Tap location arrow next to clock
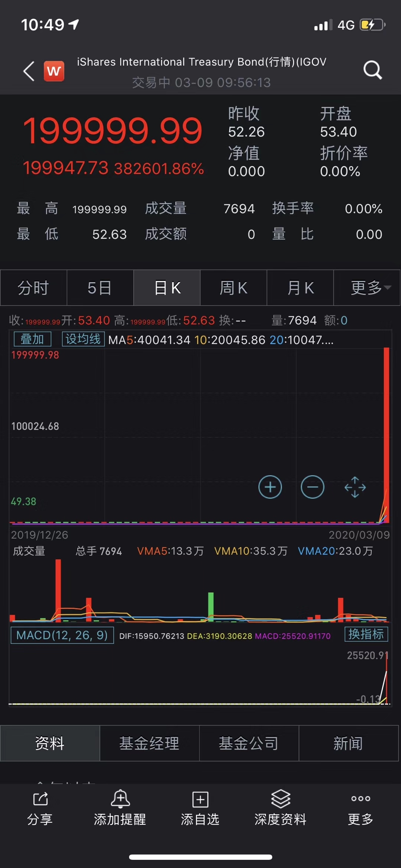Screen dimensions: 401x868 tap(74, 25)
